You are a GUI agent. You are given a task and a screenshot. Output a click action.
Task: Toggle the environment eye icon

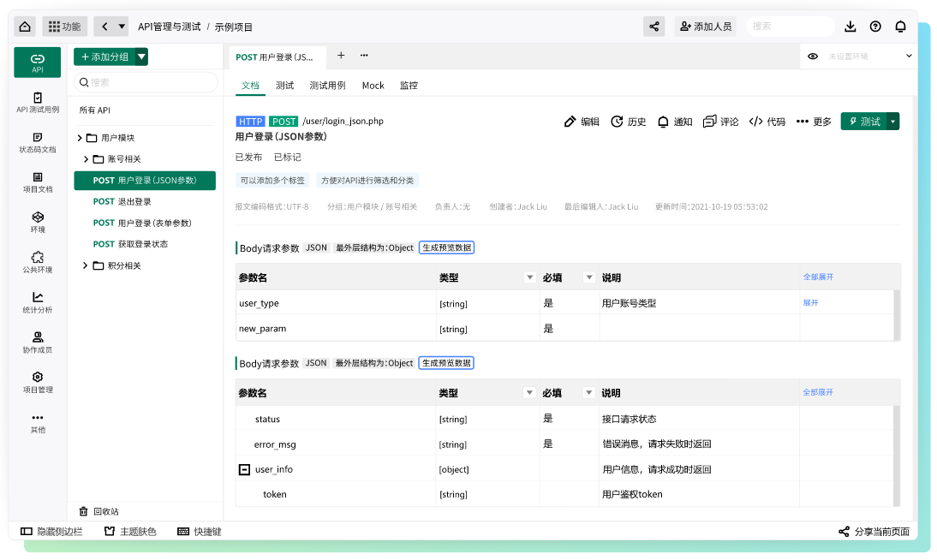click(x=813, y=57)
